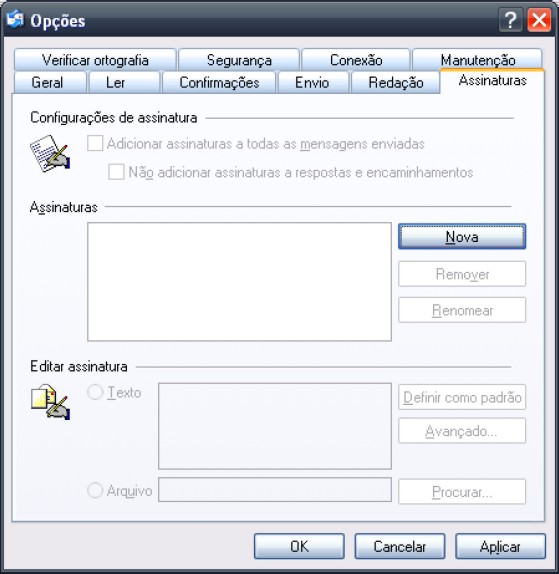This screenshot has width=559, height=574.
Task: Switch to the Manutenção tab
Action: pos(477,59)
